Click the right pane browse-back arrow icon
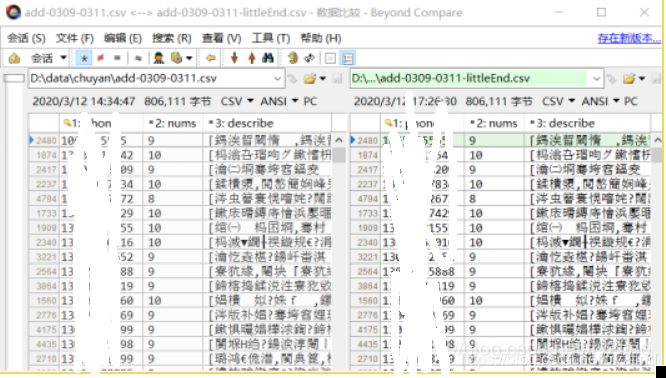The image size is (666, 378). pyautogui.click(x=612, y=79)
